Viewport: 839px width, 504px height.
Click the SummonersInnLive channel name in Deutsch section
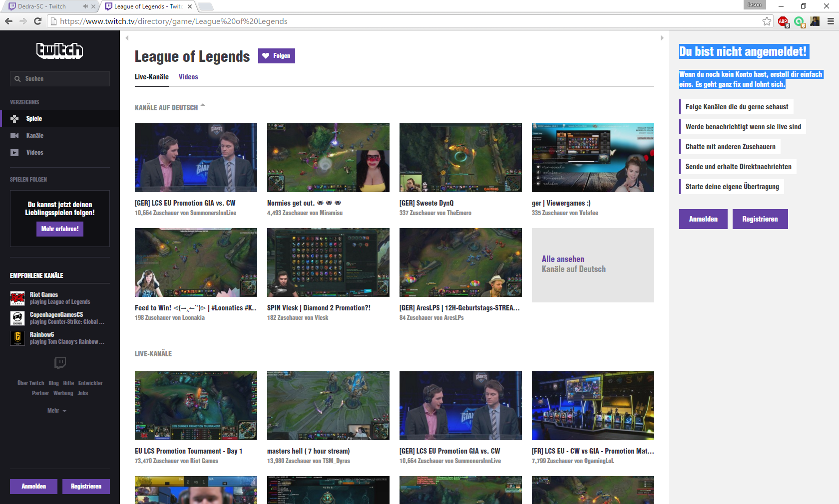pos(213,213)
